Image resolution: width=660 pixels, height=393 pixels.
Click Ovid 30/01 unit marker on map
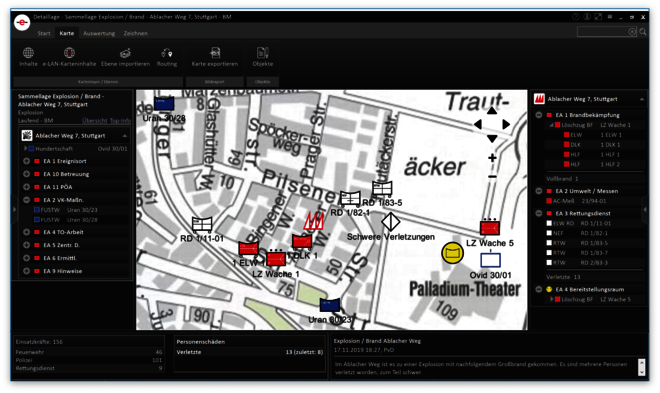pos(490,259)
